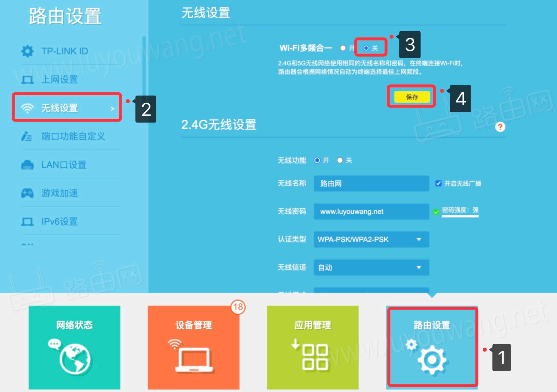Click the yellow 保存 save button
The width and height of the screenshot is (557, 392).
tap(411, 97)
